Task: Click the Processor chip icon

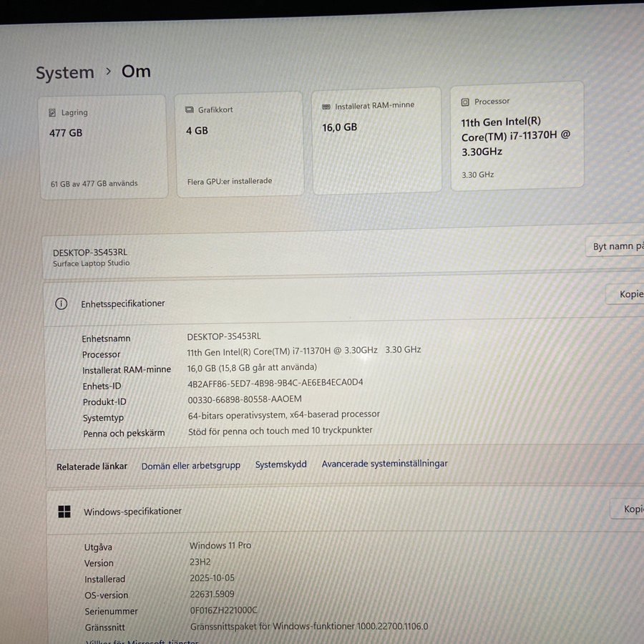Action: click(x=465, y=102)
